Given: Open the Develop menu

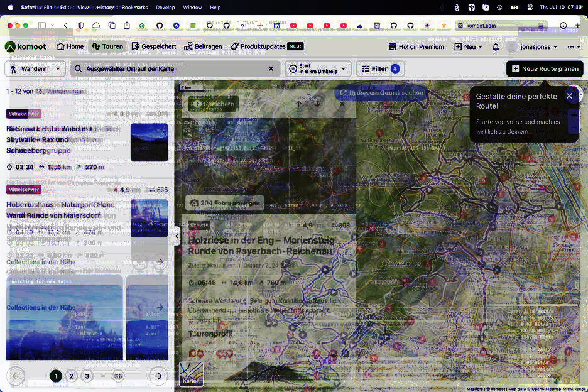Looking at the screenshot, I should [x=165, y=7].
